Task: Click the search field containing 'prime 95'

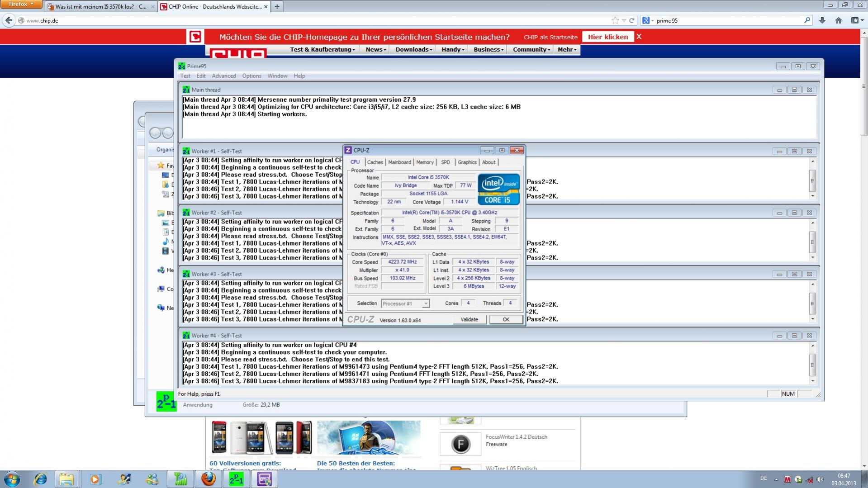Action: tap(728, 20)
